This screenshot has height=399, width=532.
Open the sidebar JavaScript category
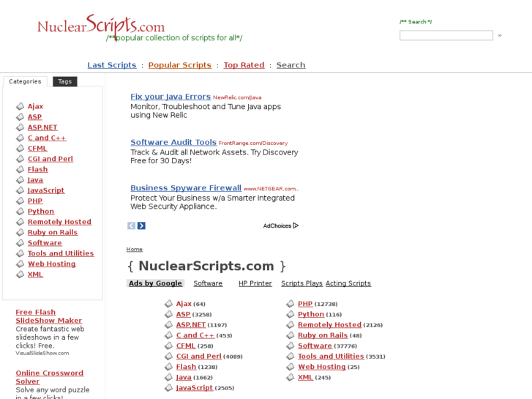[x=46, y=190]
